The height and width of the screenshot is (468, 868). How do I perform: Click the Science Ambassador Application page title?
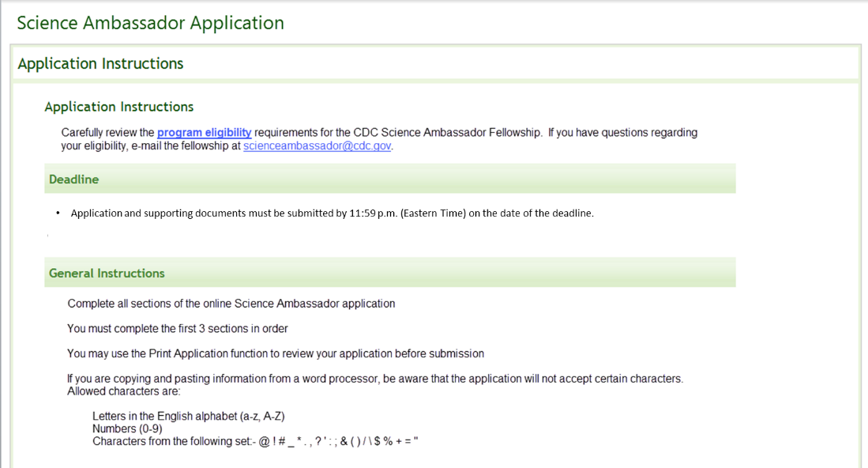150,23
